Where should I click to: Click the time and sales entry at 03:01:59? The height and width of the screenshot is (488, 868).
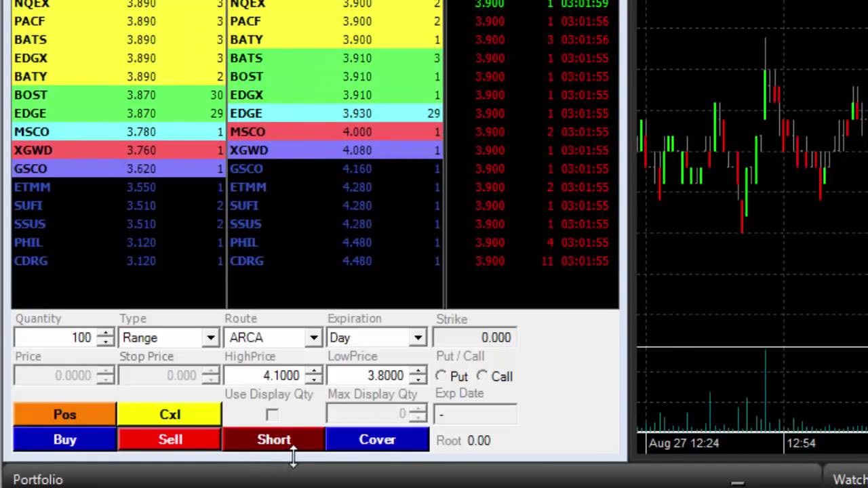(532, 4)
